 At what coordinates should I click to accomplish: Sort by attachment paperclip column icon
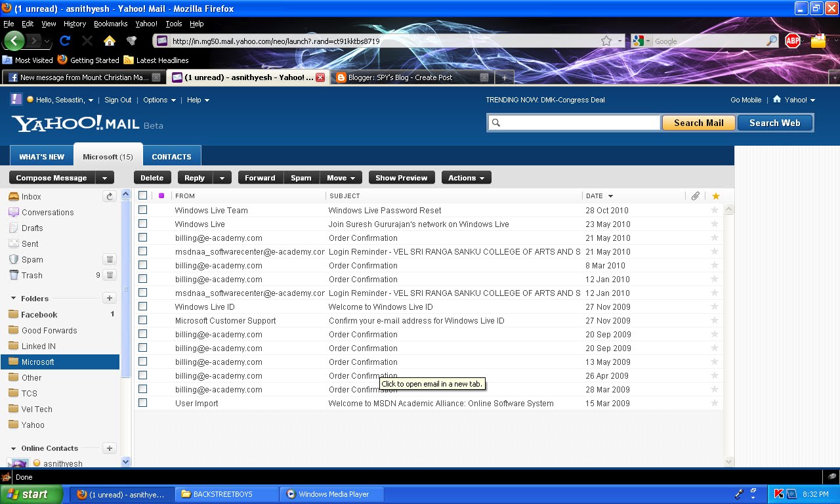pyautogui.click(x=695, y=196)
